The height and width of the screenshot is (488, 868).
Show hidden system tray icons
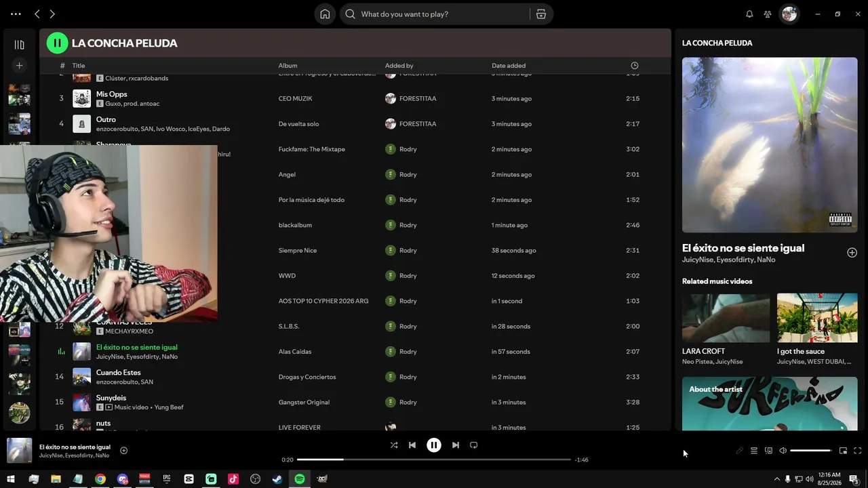776,479
